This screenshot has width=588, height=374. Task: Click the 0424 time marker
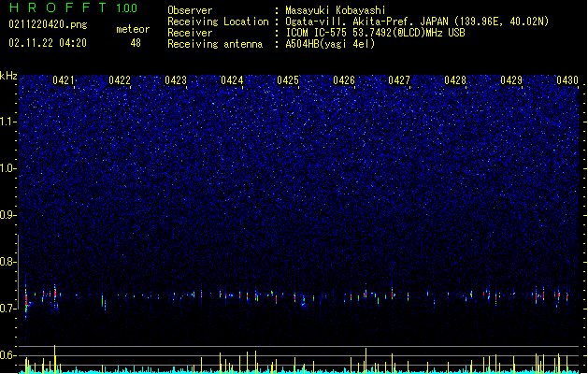[232, 80]
